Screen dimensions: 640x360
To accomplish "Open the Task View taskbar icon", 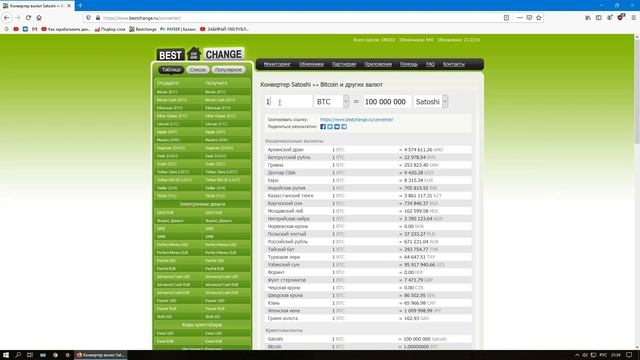I will pyautogui.click(x=30, y=355).
